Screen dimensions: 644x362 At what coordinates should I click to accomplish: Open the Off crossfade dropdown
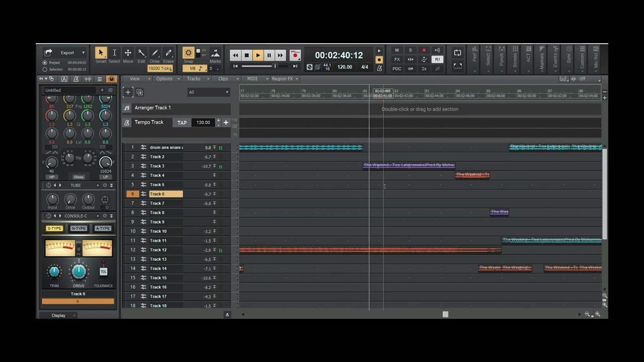pyautogui.click(x=589, y=79)
